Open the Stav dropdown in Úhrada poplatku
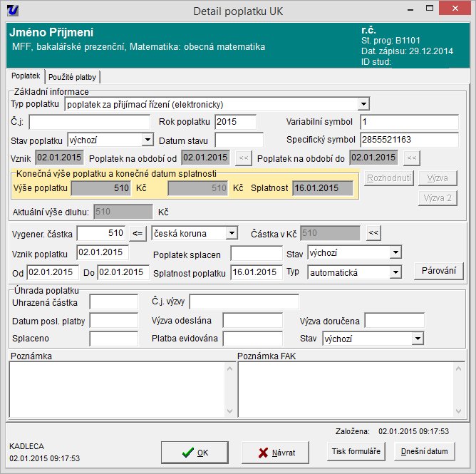Viewport: 476px width, 474px height. [418, 339]
